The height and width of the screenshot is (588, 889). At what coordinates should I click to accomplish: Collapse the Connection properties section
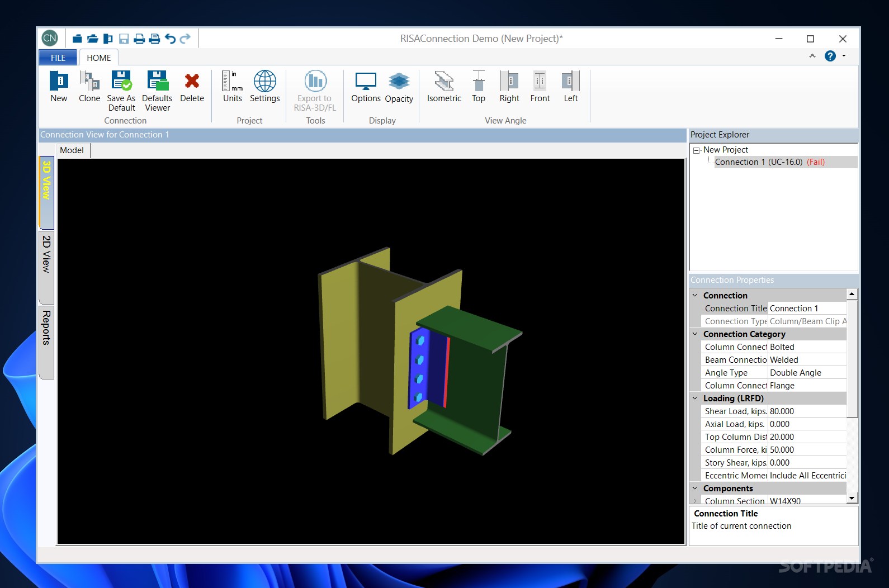click(695, 296)
